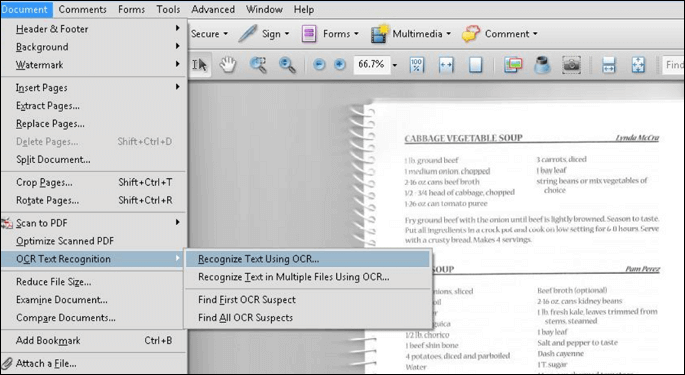Expand the Header & Footer submenu
The width and height of the screenshot is (685, 375).
point(177,28)
